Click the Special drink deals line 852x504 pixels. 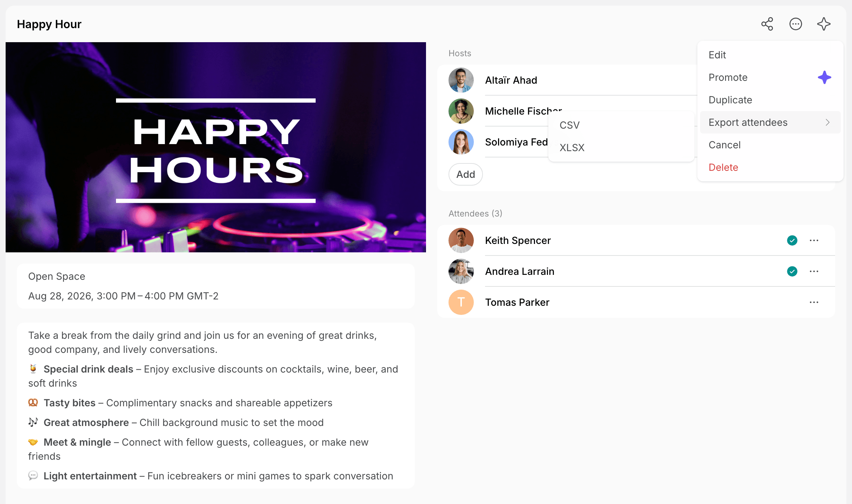pyautogui.click(x=213, y=376)
